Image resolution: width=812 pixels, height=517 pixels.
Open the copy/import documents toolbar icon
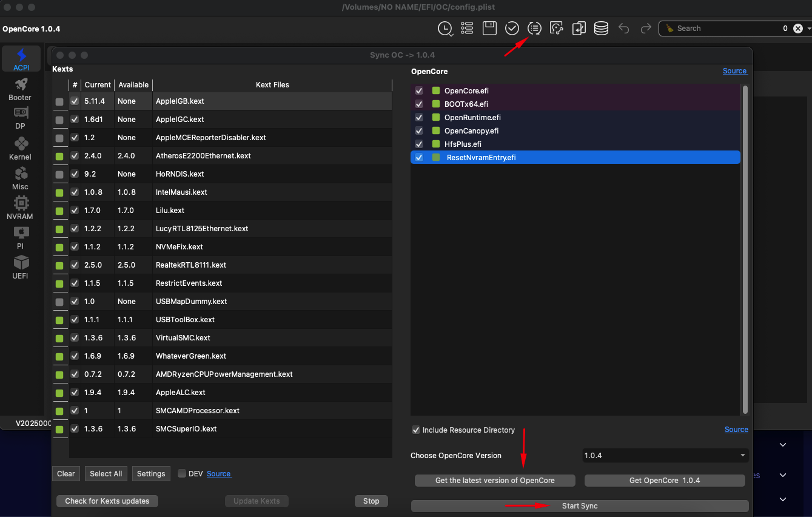click(x=579, y=29)
